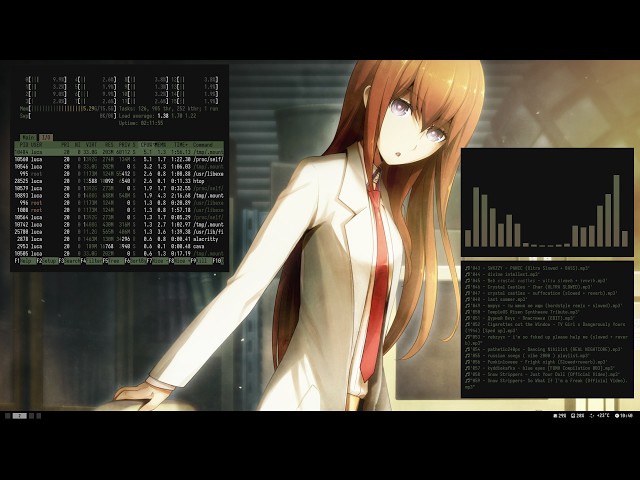Select process row with time 2:16.68
The width and height of the screenshot is (640, 480).
click(x=119, y=196)
